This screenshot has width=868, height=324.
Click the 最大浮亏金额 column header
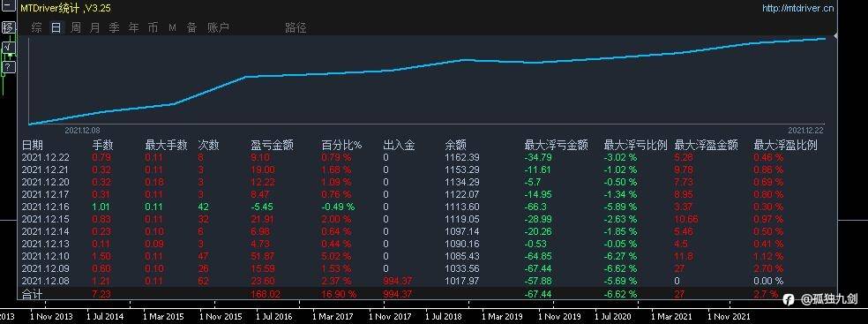[x=556, y=145]
